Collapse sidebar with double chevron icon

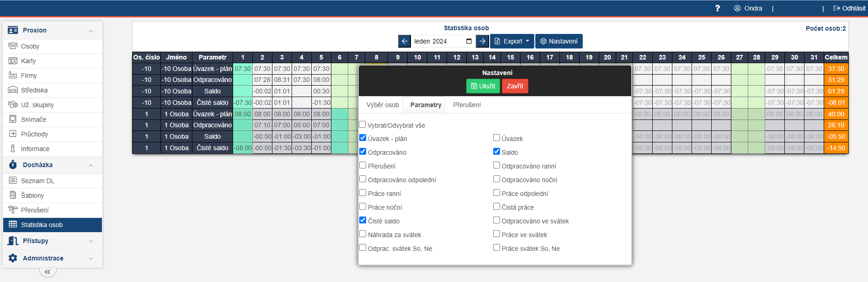click(48, 272)
